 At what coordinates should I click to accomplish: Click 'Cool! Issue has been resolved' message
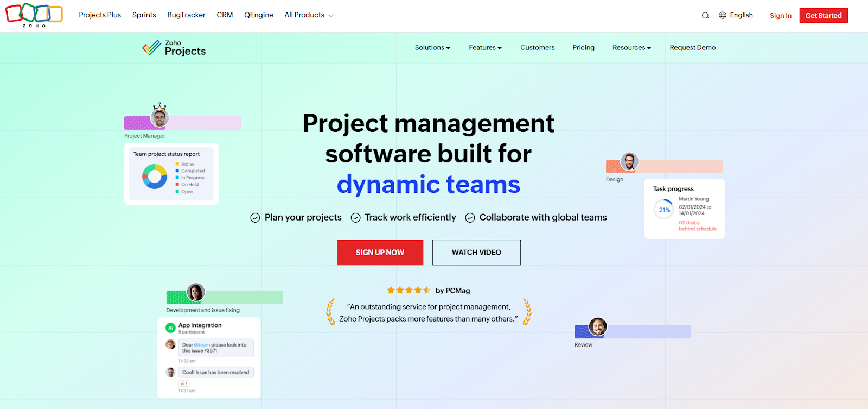pyautogui.click(x=216, y=373)
